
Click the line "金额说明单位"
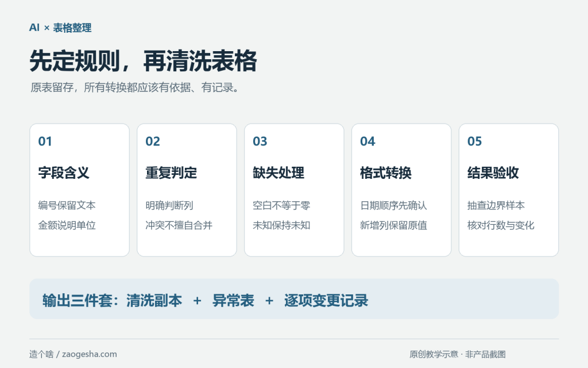(67, 225)
